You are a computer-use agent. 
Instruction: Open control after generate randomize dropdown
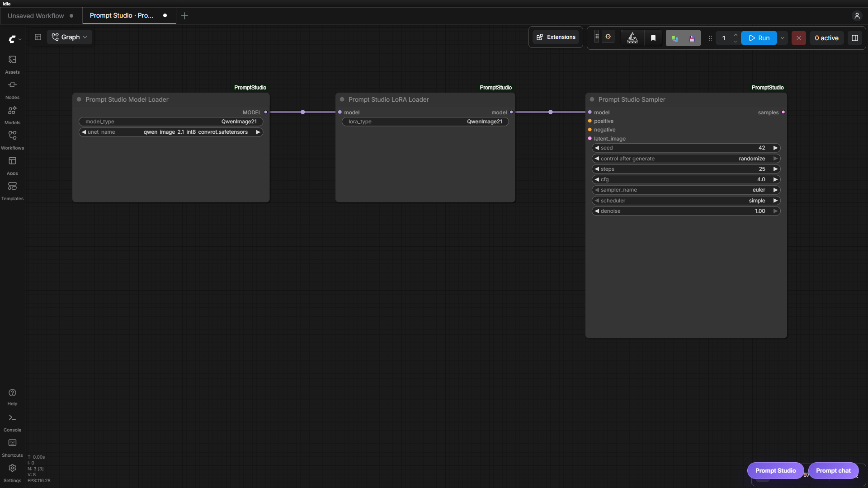coord(686,159)
